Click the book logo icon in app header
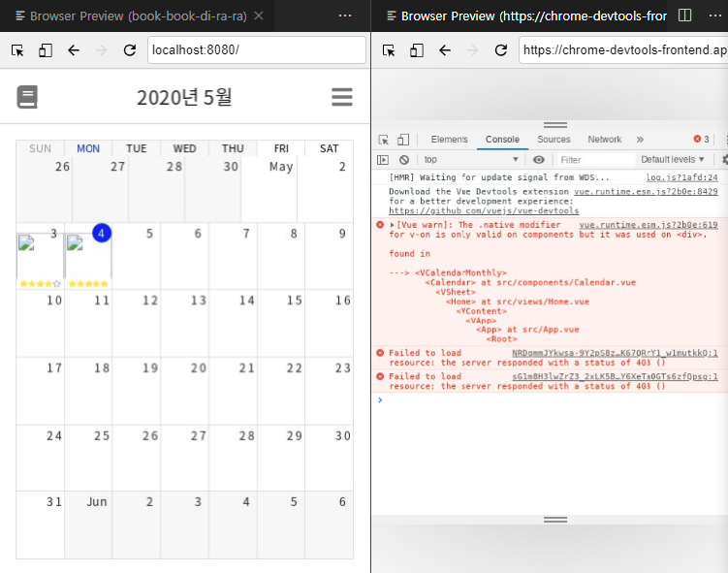The width and height of the screenshot is (728, 573). click(x=27, y=97)
